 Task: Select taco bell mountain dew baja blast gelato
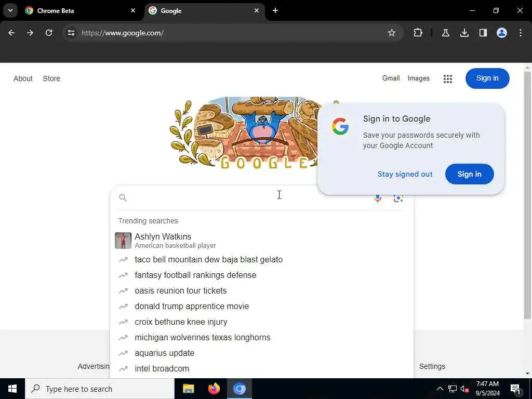click(x=262, y=260)
